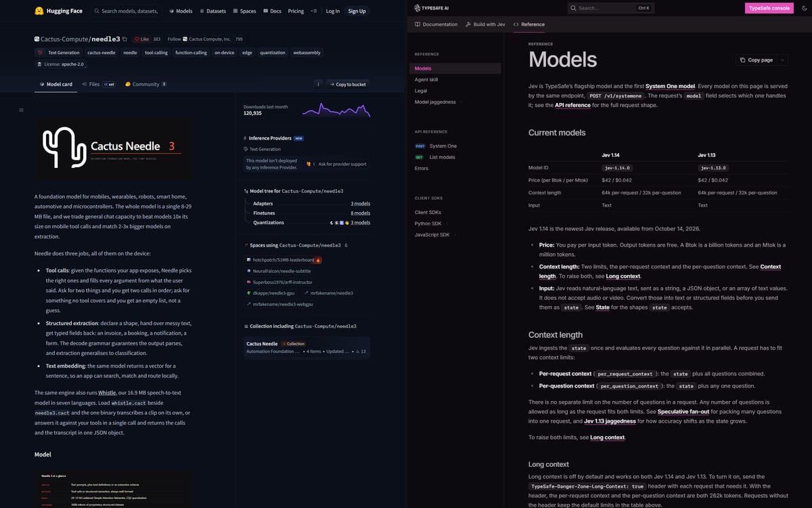Open the TypeSafe console button

[x=769, y=8]
